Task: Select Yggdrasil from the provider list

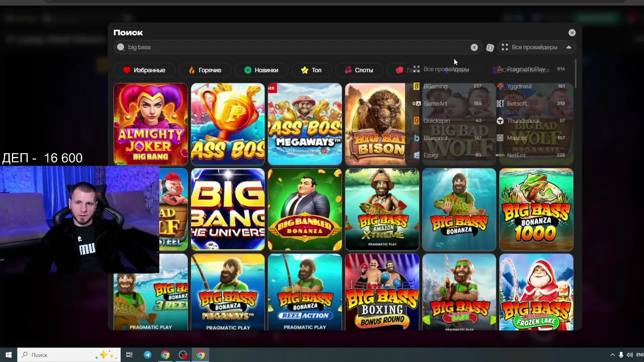Action: tap(532, 86)
